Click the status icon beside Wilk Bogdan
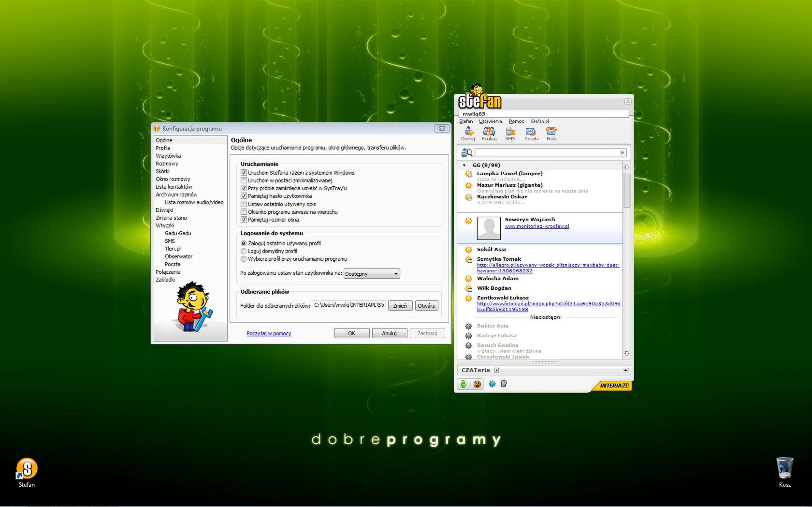Screen dimensions: 812x507 pyautogui.click(x=468, y=289)
